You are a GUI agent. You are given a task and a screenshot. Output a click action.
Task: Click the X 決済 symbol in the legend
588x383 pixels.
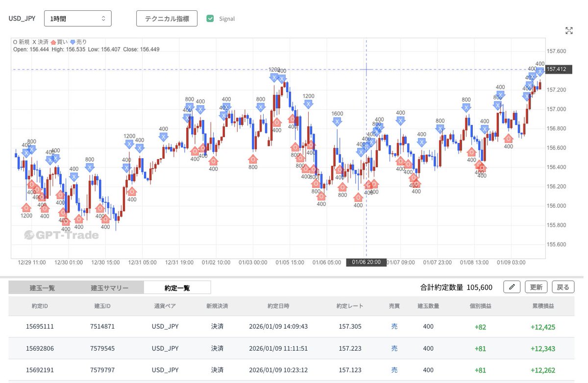(x=34, y=42)
